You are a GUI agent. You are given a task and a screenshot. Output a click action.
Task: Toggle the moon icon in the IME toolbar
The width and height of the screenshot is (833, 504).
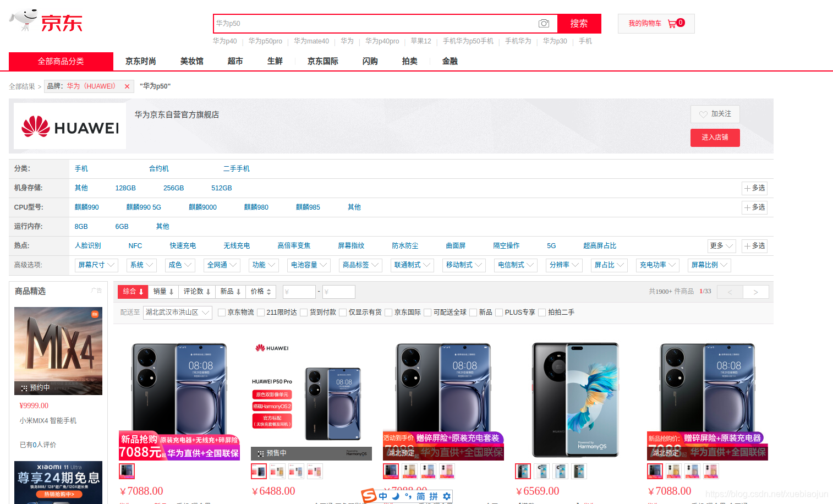(396, 496)
